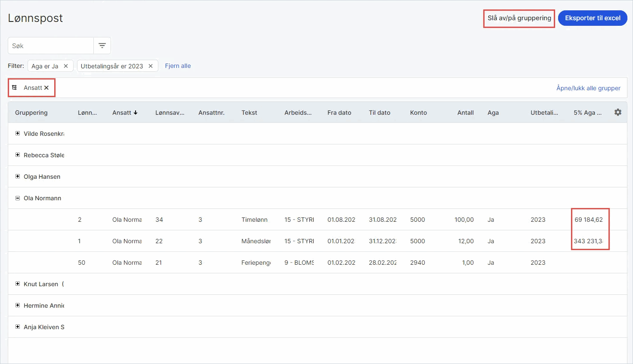The image size is (633, 364).
Task: Click the Lønnsav... column header
Action: click(x=170, y=113)
